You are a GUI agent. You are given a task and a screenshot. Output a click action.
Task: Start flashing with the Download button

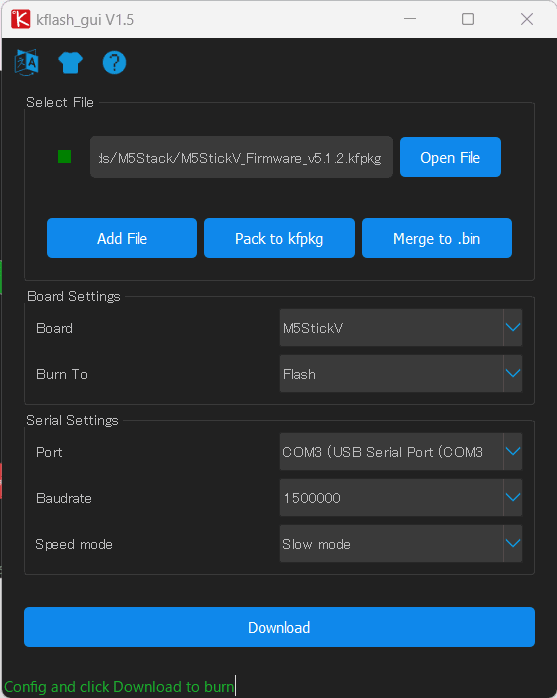279,627
